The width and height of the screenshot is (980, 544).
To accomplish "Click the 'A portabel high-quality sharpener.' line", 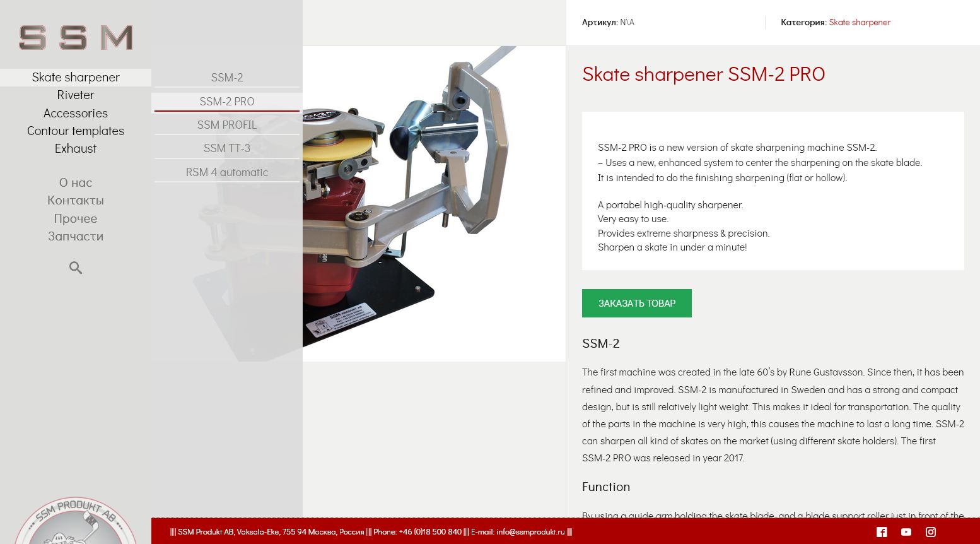I will [x=670, y=204].
